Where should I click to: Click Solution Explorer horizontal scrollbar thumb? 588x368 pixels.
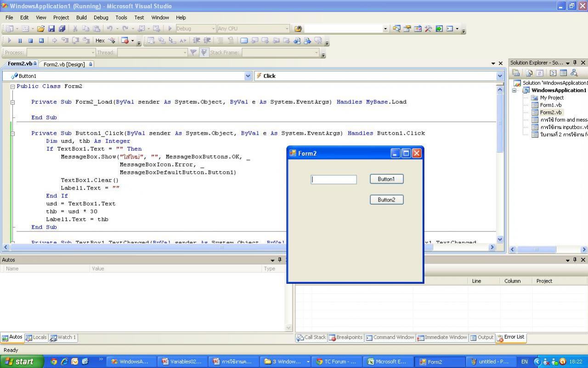click(x=536, y=249)
